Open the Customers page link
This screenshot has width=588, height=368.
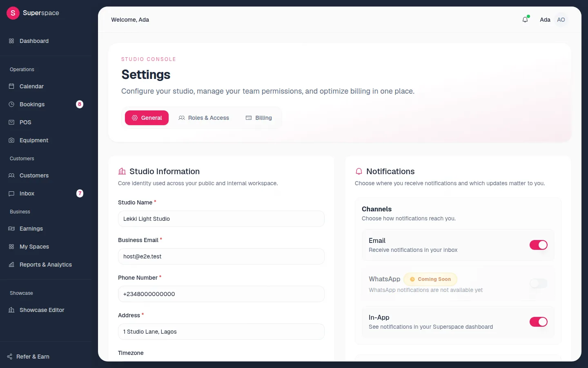[46, 175]
